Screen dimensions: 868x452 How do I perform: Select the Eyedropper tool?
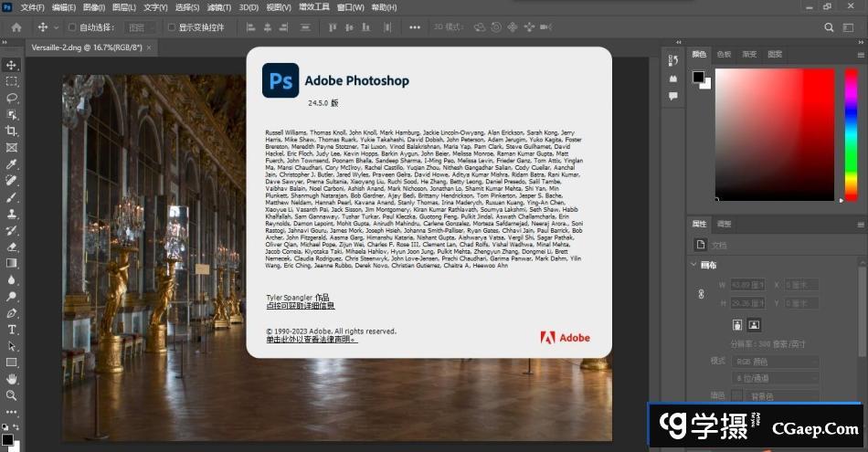[x=12, y=164]
